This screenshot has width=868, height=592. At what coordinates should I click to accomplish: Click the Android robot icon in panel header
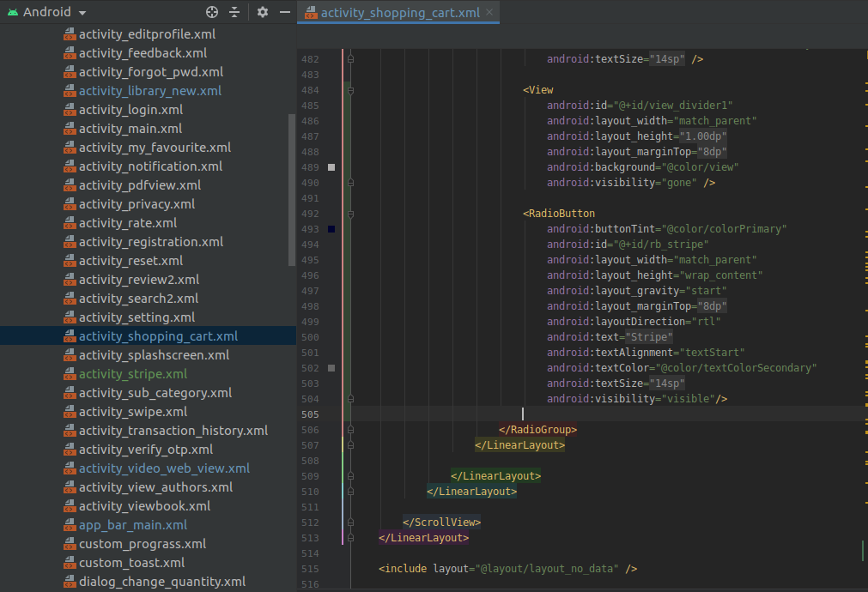point(12,12)
